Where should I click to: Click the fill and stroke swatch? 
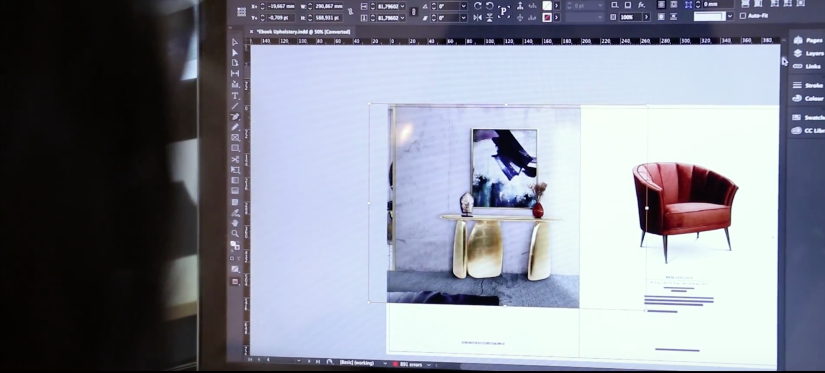(x=235, y=245)
